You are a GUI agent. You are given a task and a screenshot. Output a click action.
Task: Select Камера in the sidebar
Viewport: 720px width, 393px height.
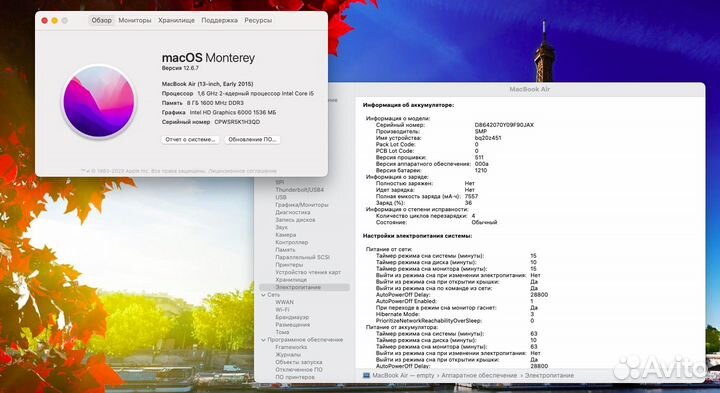[286, 235]
